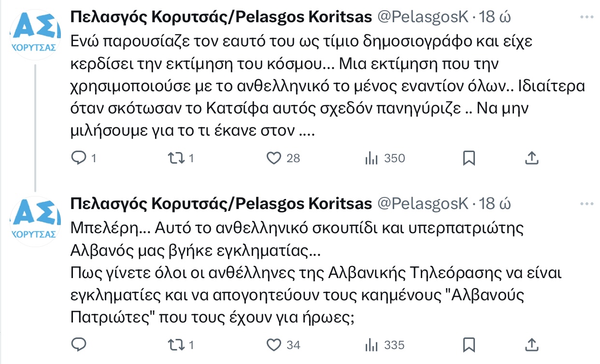
Task: Like the first tweet with 28 likes
Action: click(274, 158)
